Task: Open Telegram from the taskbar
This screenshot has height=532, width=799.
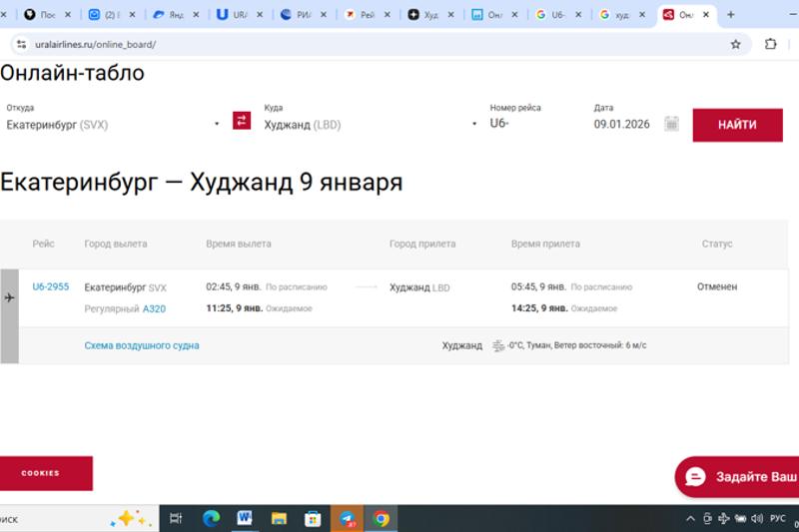Action: (x=347, y=518)
